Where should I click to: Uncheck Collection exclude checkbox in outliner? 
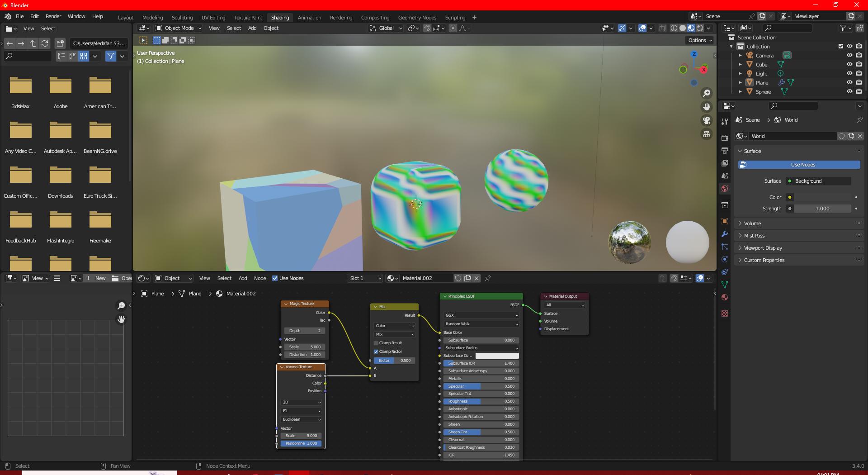841,46
